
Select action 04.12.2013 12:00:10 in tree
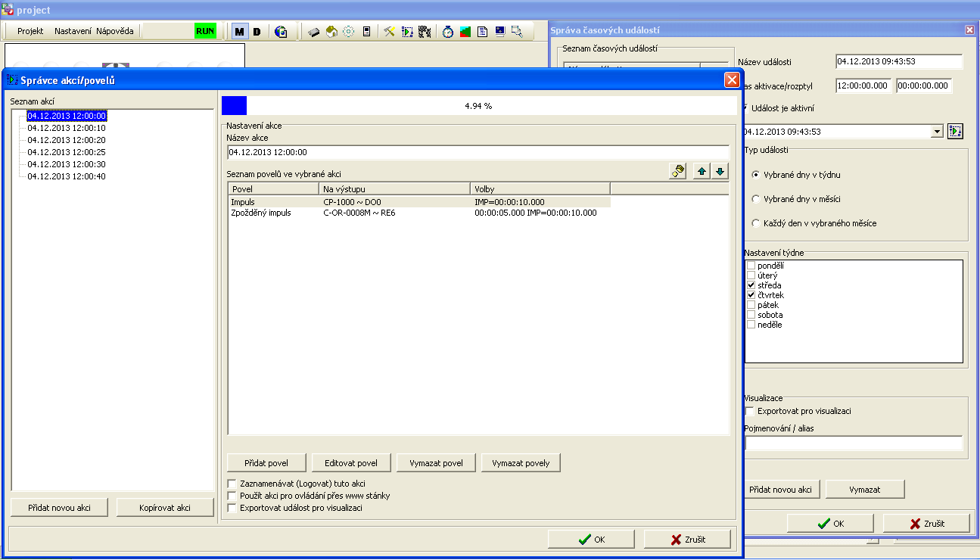pyautogui.click(x=67, y=128)
